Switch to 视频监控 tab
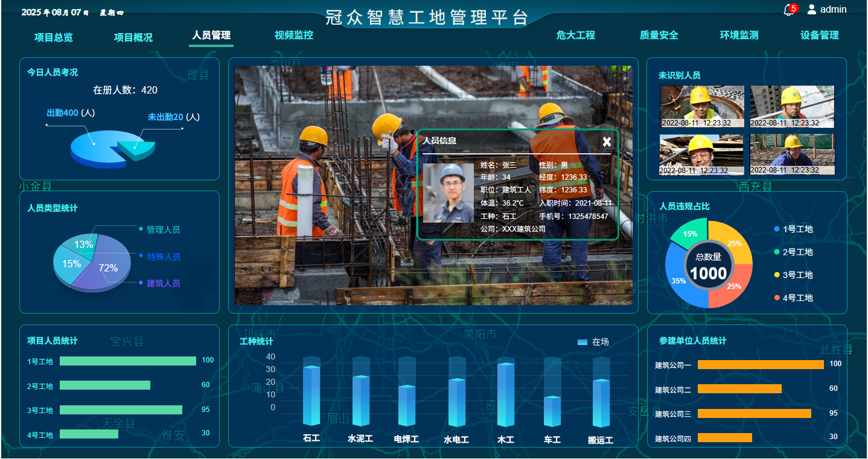This screenshot has height=459, width=868. (294, 35)
